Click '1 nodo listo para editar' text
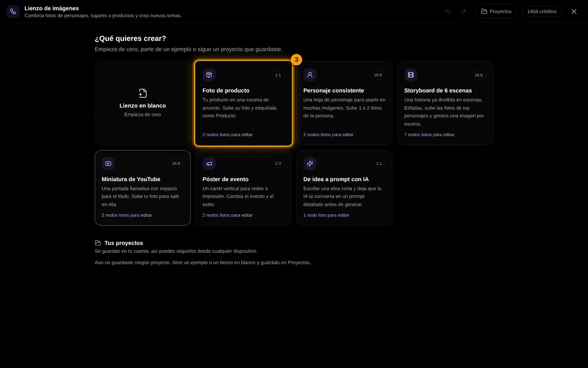Image resolution: width=588 pixels, height=368 pixels. click(326, 215)
